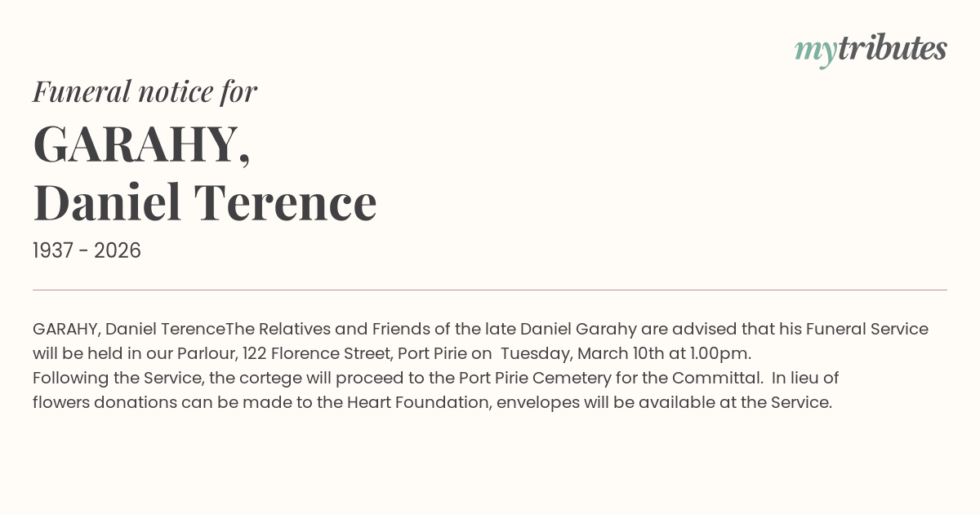Click "GARAHY, Daniel Terence" at paragraph start
This screenshot has height=514, width=980.
point(128,329)
